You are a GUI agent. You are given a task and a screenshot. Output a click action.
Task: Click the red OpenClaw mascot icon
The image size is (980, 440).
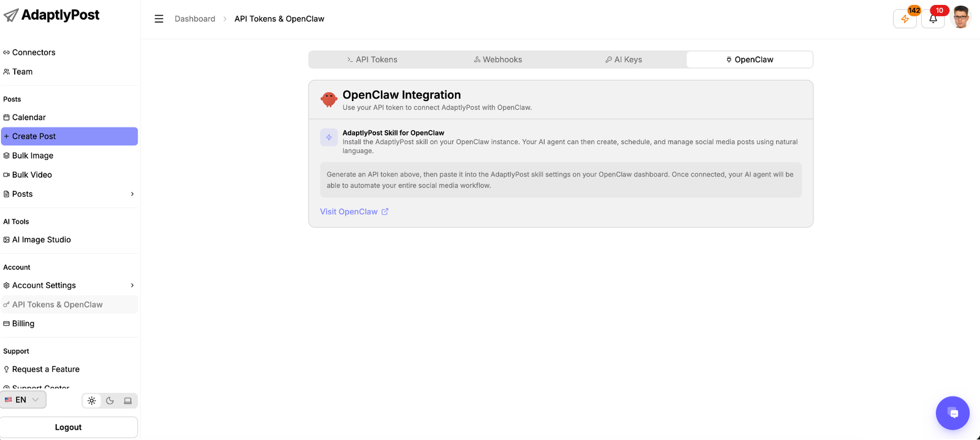tap(329, 99)
